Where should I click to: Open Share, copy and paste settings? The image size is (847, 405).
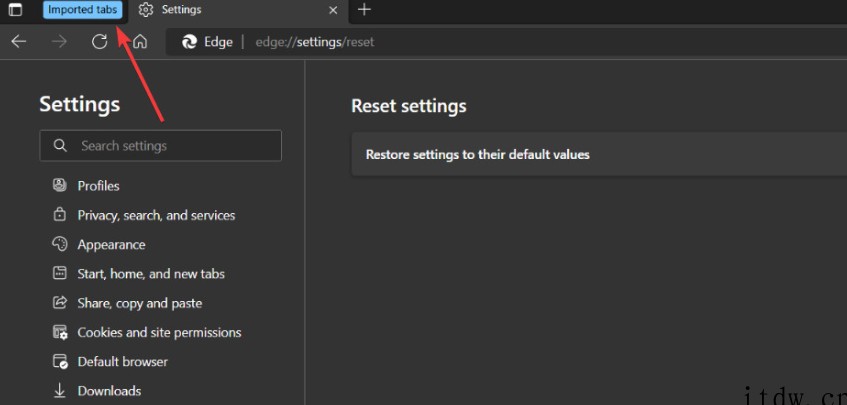(139, 303)
